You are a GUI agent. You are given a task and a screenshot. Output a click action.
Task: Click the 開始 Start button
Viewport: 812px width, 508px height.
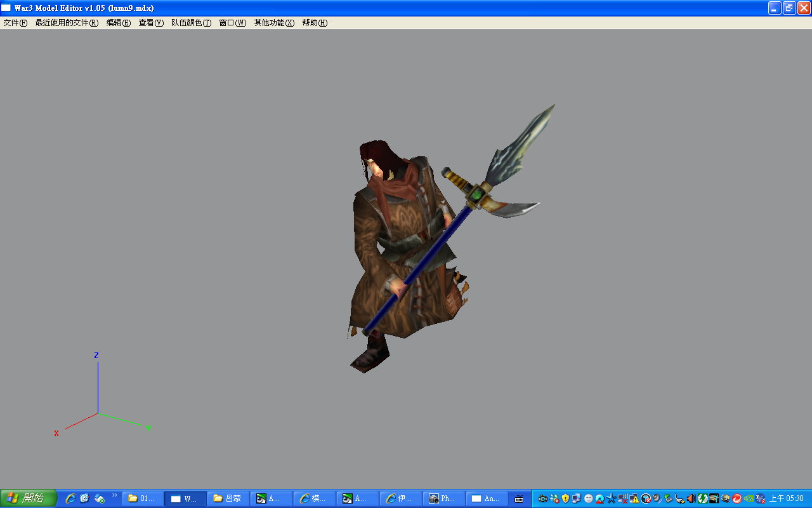[x=29, y=498]
